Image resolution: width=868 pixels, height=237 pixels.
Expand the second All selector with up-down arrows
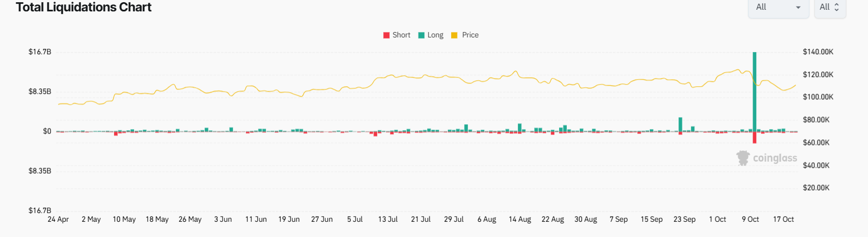829,7
